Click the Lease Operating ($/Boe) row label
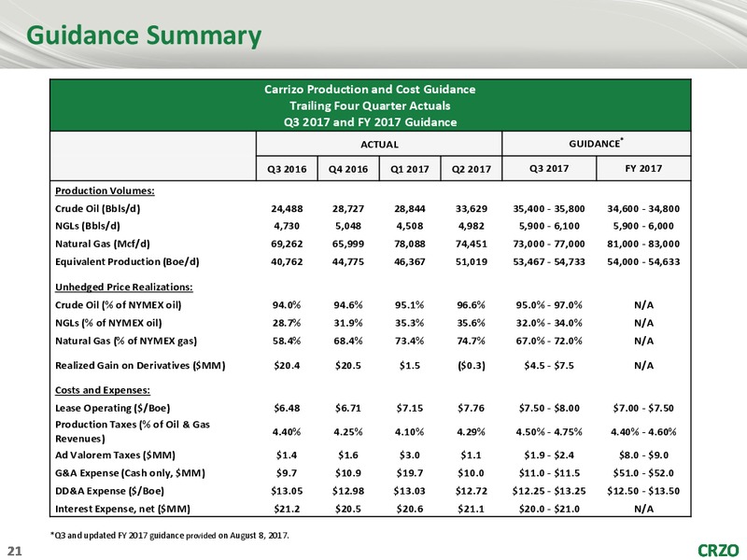 [x=112, y=408]
